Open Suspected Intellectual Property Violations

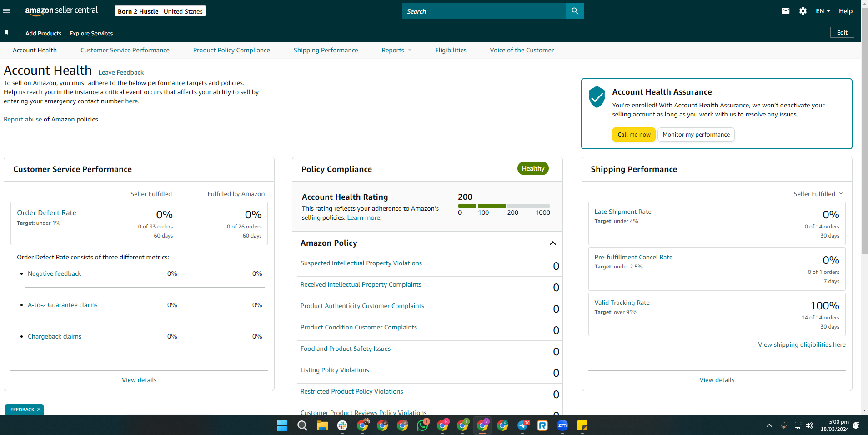click(x=361, y=263)
